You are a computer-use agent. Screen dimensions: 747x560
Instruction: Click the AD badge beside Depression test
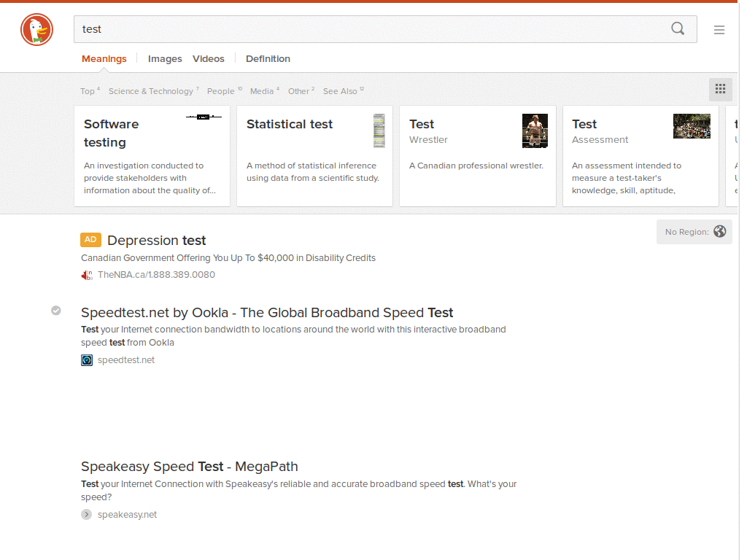coord(90,239)
